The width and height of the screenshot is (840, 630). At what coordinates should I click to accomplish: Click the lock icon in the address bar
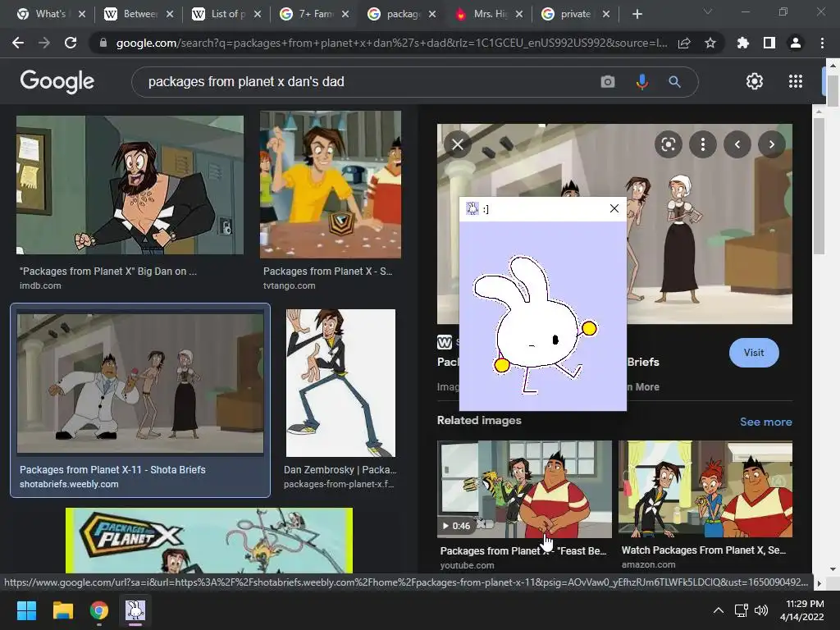(x=103, y=43)
